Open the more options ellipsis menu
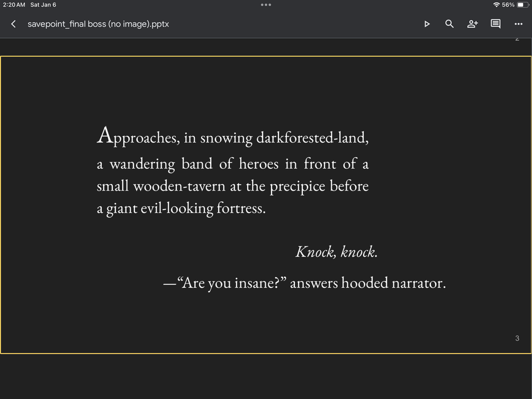 pos(518,24)
